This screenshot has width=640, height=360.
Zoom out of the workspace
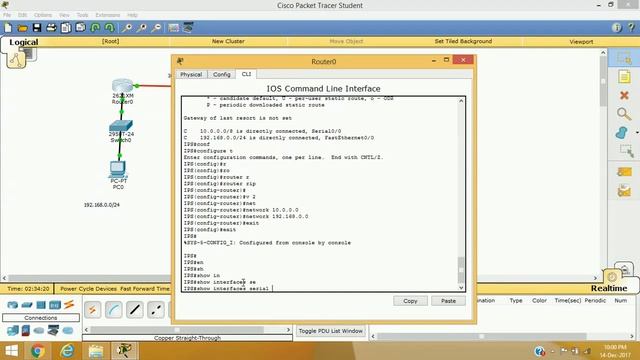point(156,28)
